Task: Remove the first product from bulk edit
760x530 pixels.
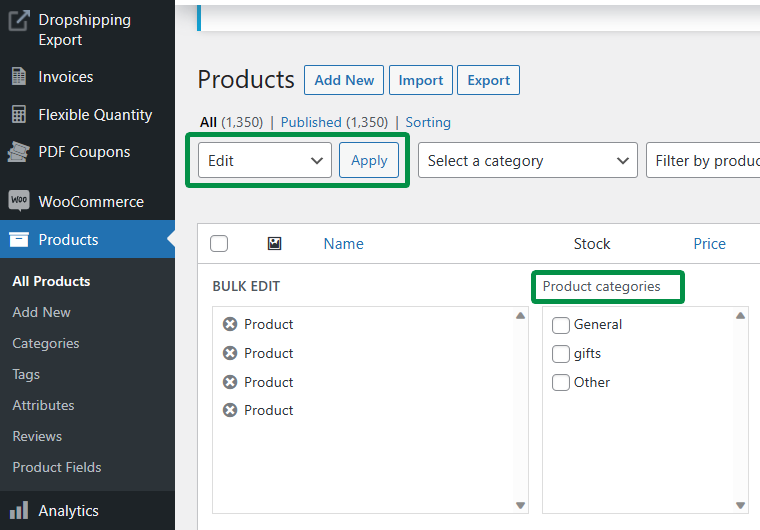Action: click(230, 324)
